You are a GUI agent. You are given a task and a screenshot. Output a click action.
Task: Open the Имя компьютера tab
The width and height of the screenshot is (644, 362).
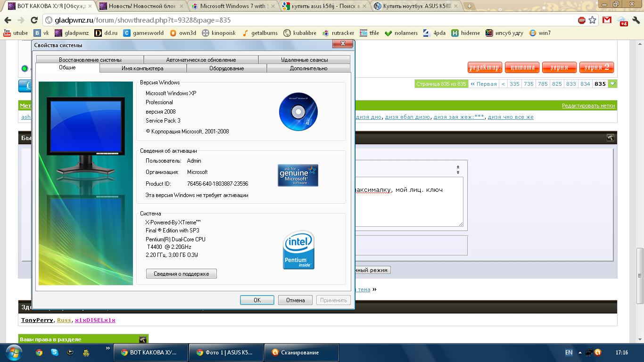(142, 68)
